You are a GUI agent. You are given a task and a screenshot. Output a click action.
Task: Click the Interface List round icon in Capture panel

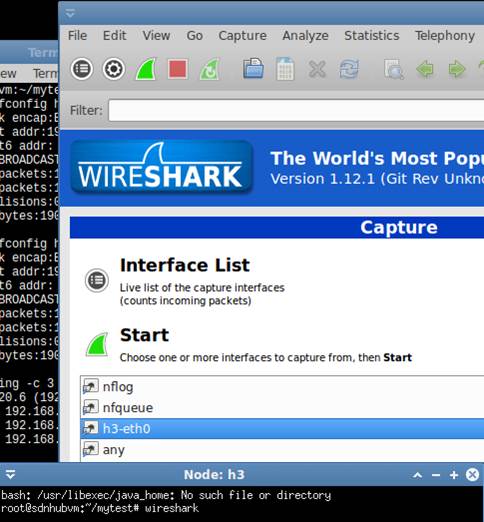(97, 280)
